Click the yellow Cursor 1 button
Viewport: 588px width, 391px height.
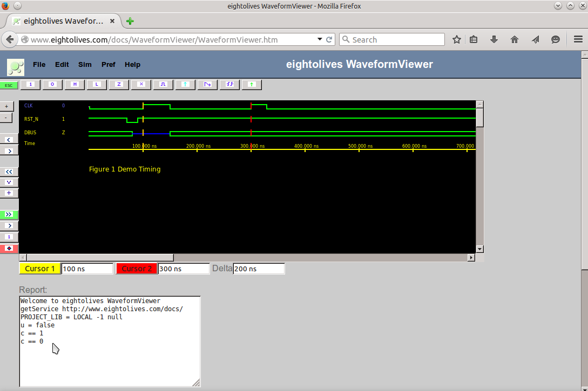[40, 269]
